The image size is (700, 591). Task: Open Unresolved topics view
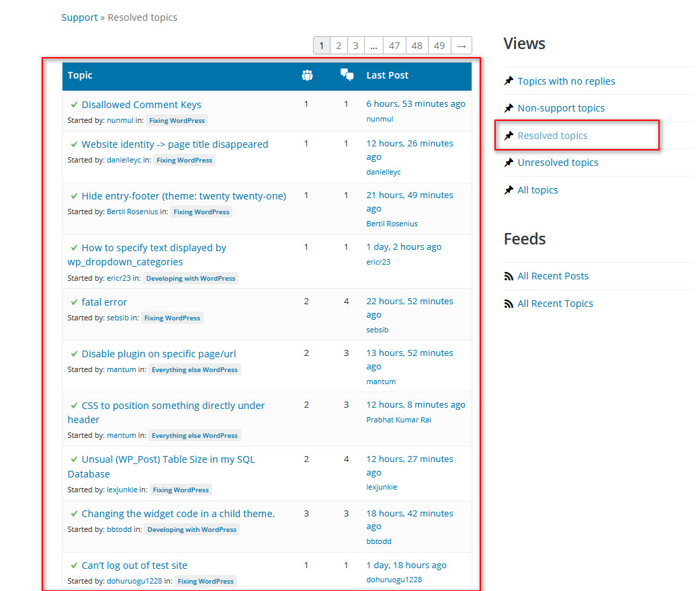coord(558,163)
